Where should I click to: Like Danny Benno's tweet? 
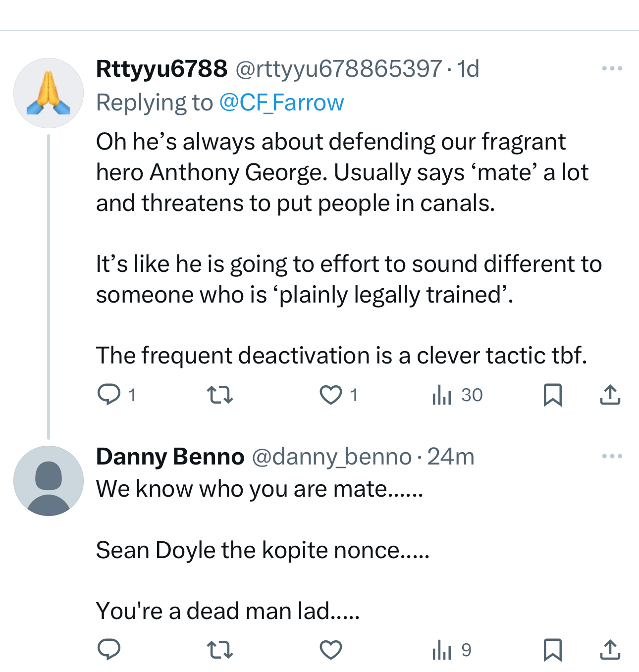[330, 650]
